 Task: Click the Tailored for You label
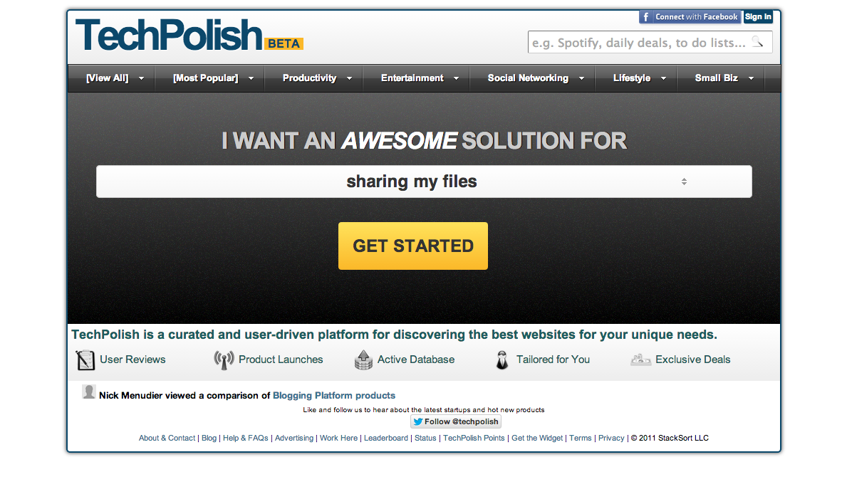[553, 359]
